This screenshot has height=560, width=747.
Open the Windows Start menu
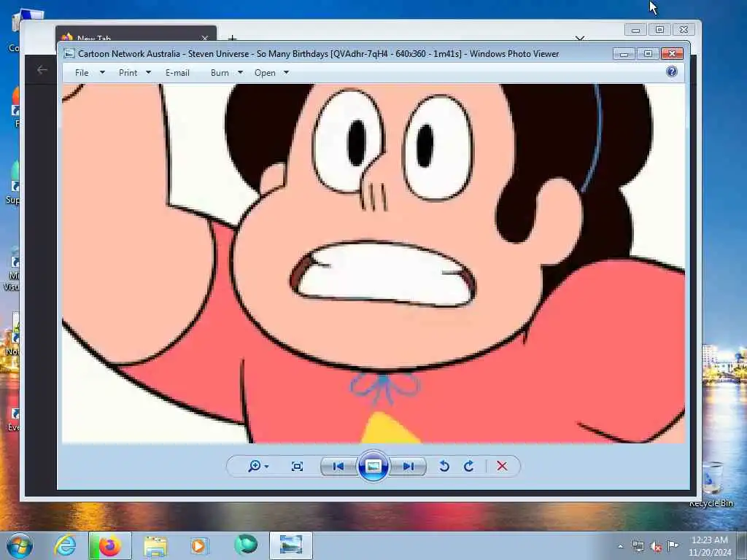coord(20,545)
